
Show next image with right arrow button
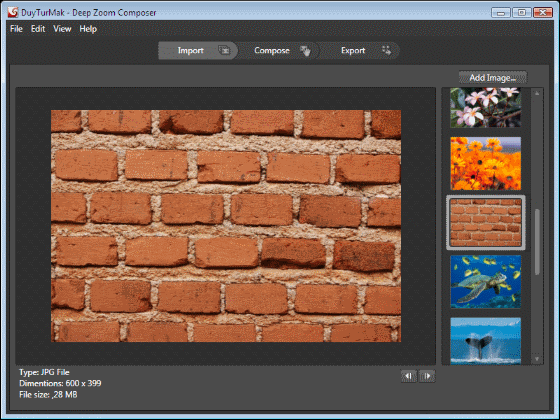(x=426, y=376)
